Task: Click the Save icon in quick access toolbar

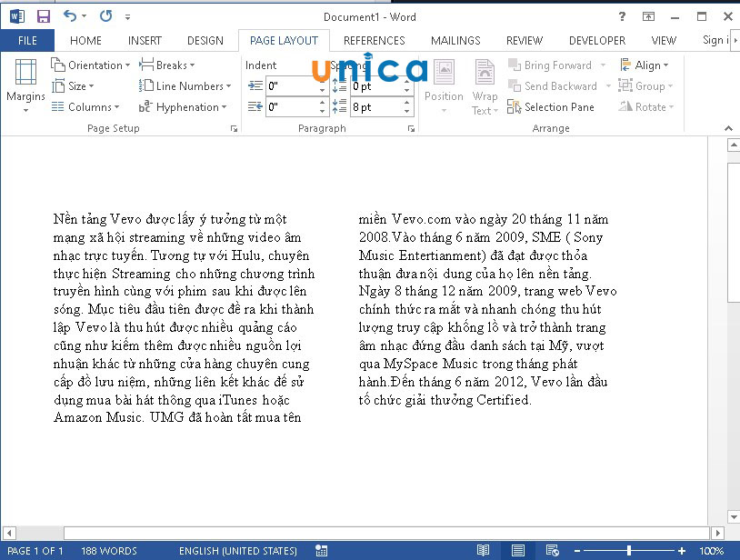Action: 44,17
